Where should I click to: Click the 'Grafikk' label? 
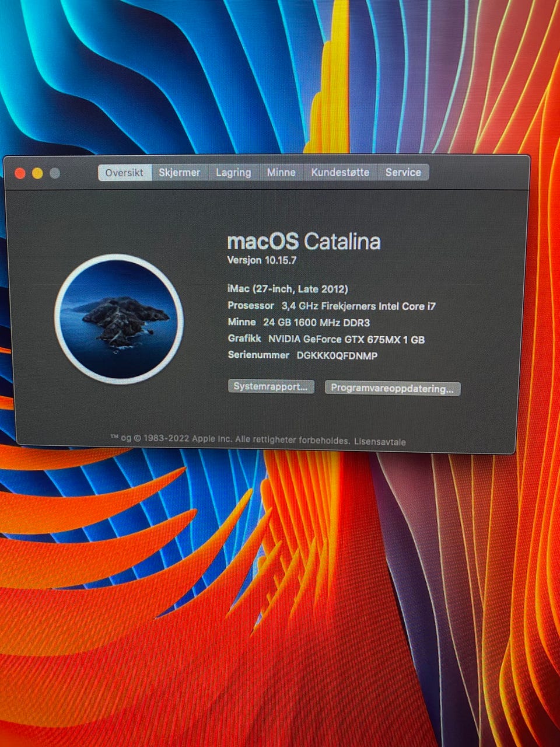tap(244, 338)
